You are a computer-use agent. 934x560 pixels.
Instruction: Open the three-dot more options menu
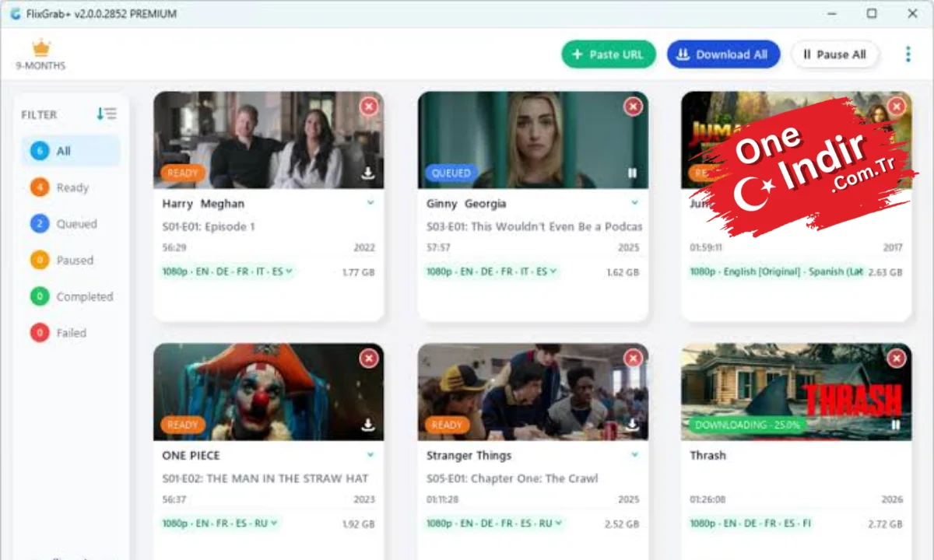click(x=908, y=54)
